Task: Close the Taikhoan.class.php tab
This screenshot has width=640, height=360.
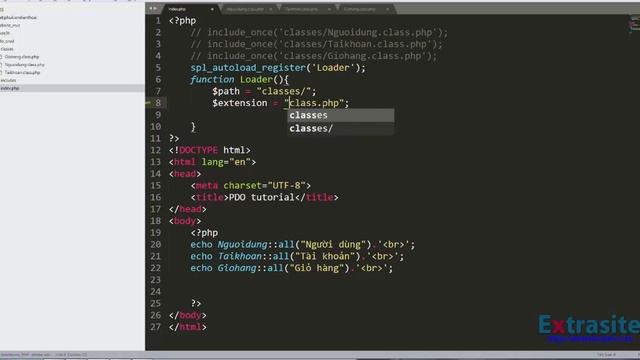Action: (x=329, y=9)
